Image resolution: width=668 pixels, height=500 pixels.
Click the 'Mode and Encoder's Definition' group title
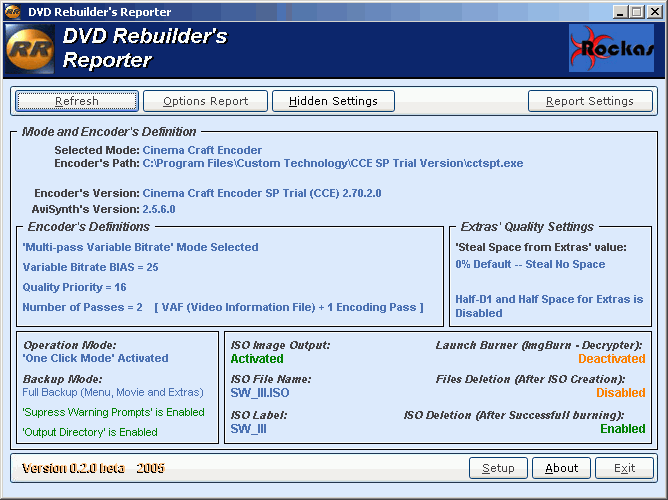[x=109, y=132]
